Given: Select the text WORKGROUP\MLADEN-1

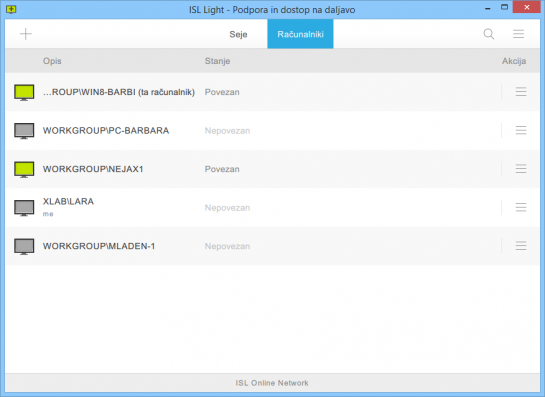Looking at the screenshot, I should tap(99, 246).
